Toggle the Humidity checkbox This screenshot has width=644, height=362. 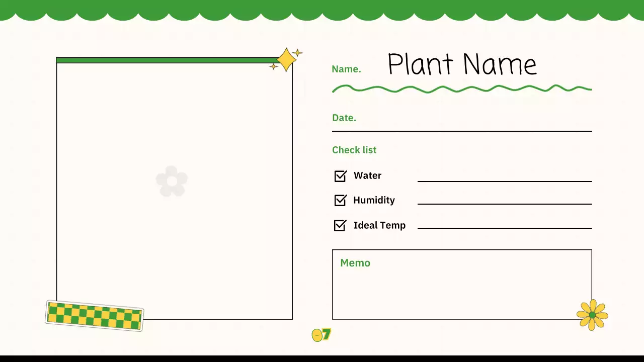340,200
